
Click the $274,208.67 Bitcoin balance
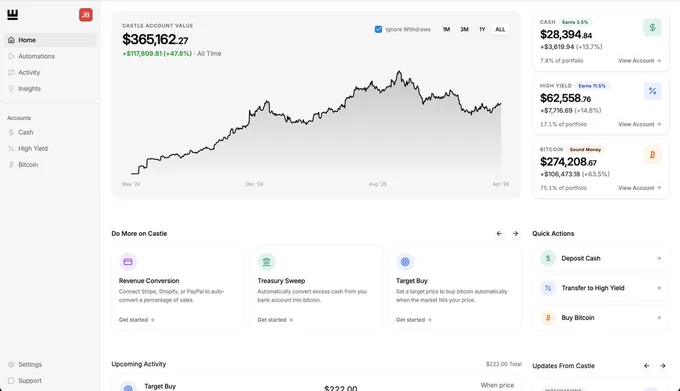click(569, 162)
